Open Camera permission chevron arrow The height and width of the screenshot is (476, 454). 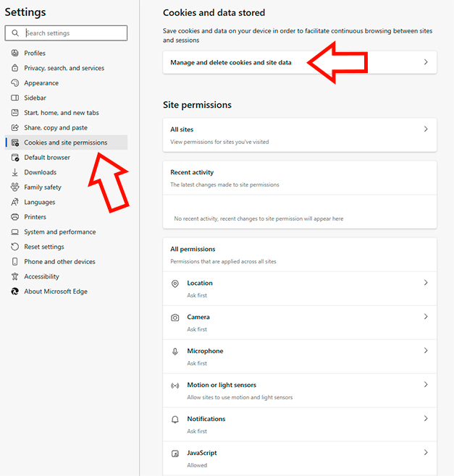[426, 317]
